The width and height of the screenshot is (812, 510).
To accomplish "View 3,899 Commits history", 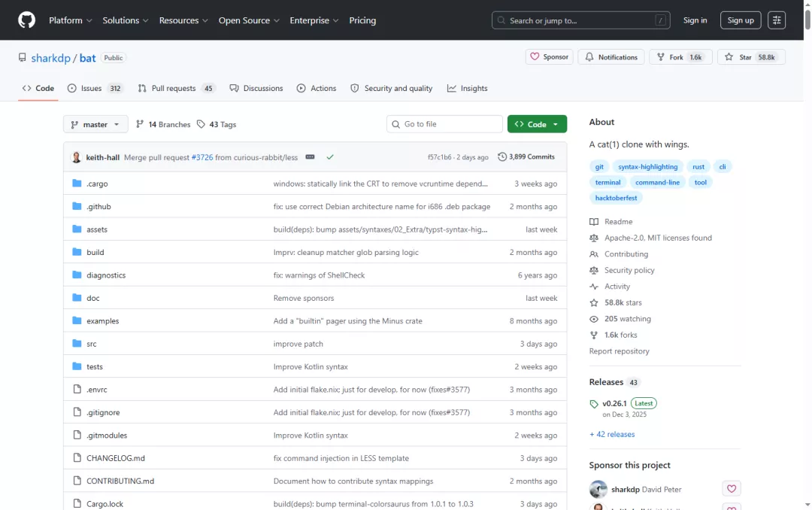I will click(526, 157).
